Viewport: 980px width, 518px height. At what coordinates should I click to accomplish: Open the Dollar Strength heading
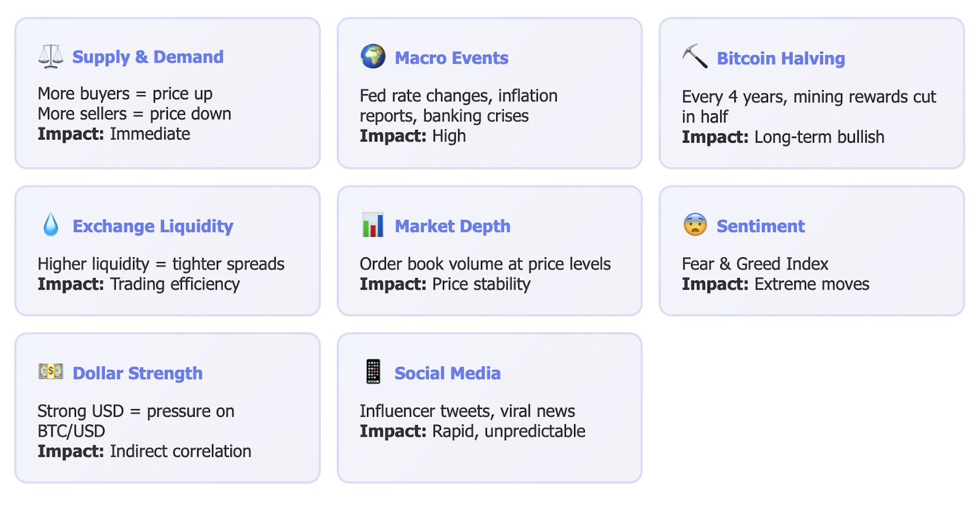pos(137,373)
